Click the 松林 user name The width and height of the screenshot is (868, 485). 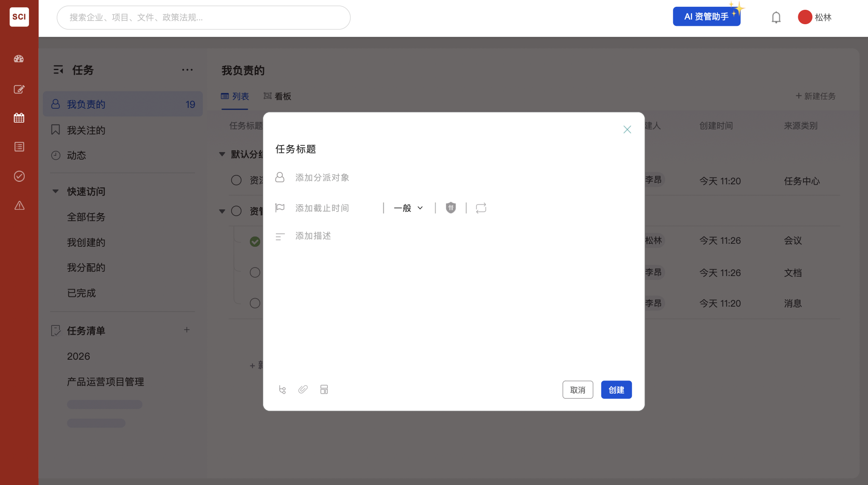pyautogui.click(x=823, y=17)
